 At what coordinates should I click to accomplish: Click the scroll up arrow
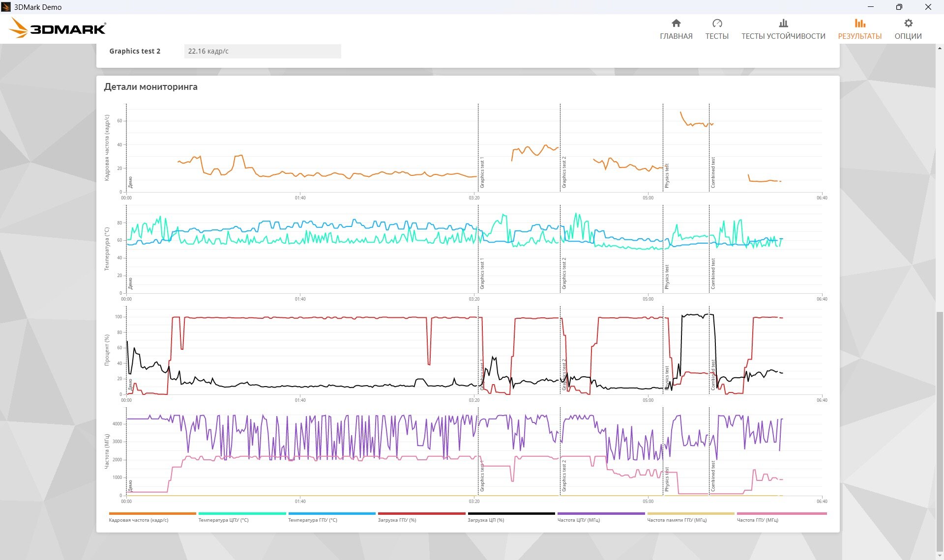click(940, 48)
